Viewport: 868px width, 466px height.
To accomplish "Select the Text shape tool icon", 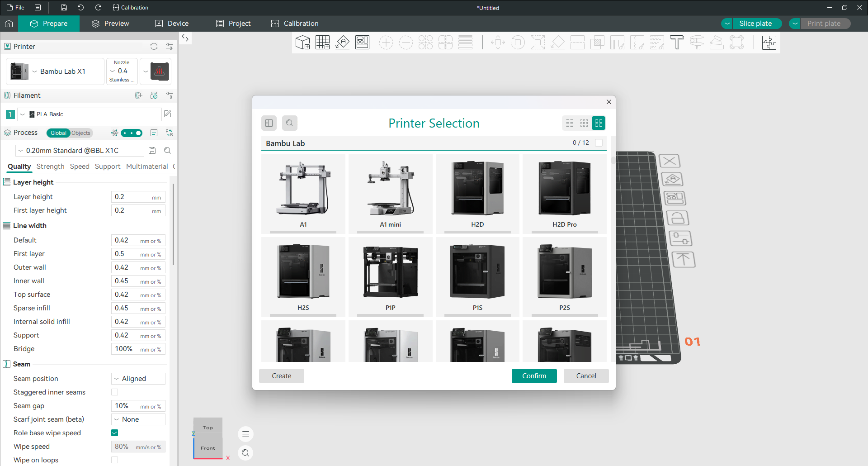I will (x=677, y=43).
